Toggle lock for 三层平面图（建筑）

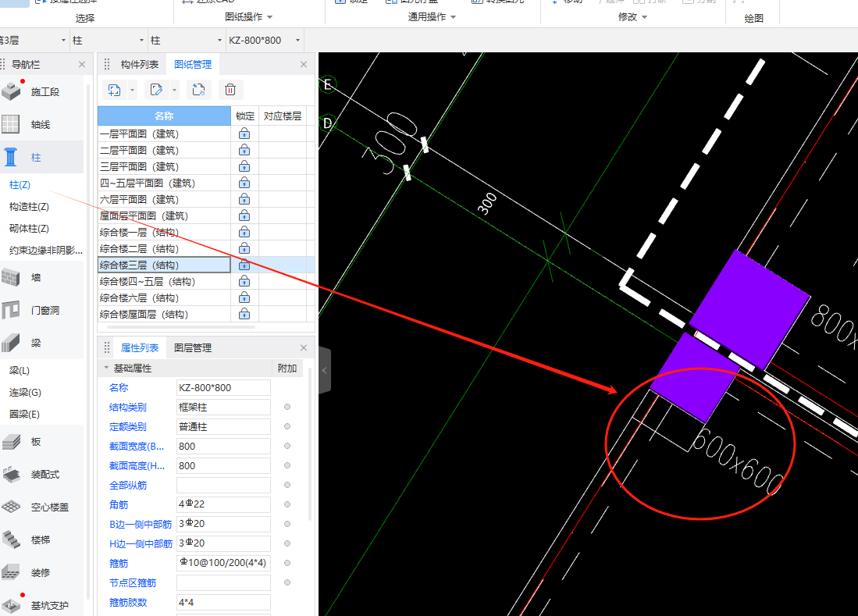click(x=244, y=166)
